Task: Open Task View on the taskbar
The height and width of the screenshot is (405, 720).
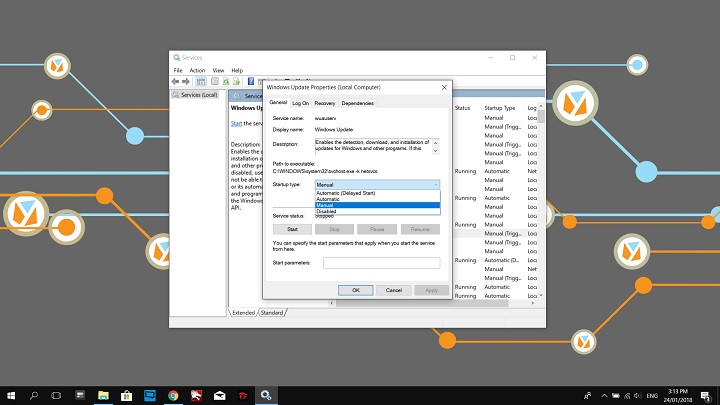Action: coord(58,395)
